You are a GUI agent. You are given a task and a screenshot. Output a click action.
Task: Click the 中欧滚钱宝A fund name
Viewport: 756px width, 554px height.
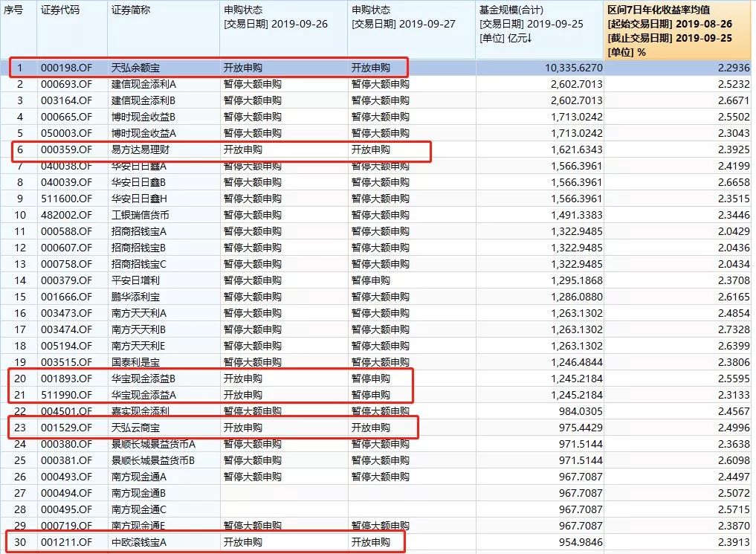(x=139, y=542)
